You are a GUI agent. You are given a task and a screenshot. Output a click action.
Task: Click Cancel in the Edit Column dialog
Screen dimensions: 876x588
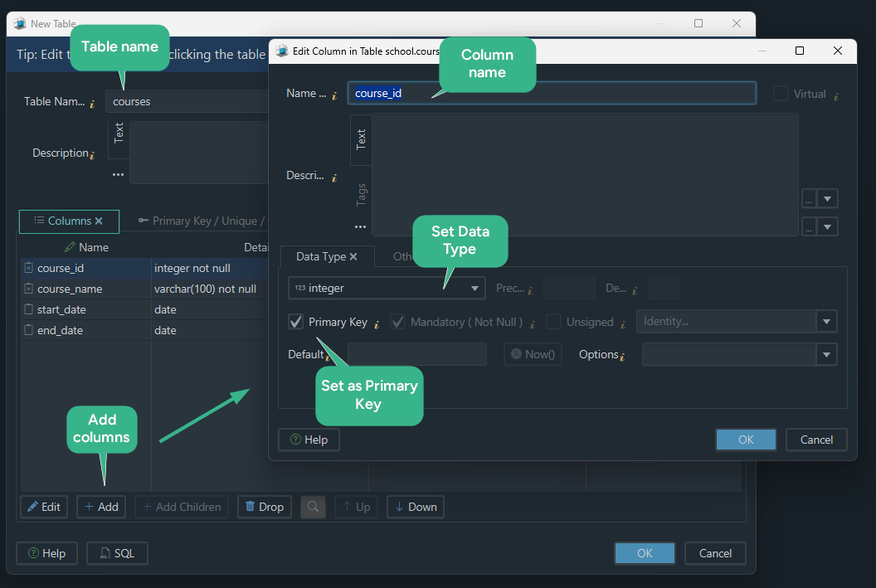click(816, 440)
